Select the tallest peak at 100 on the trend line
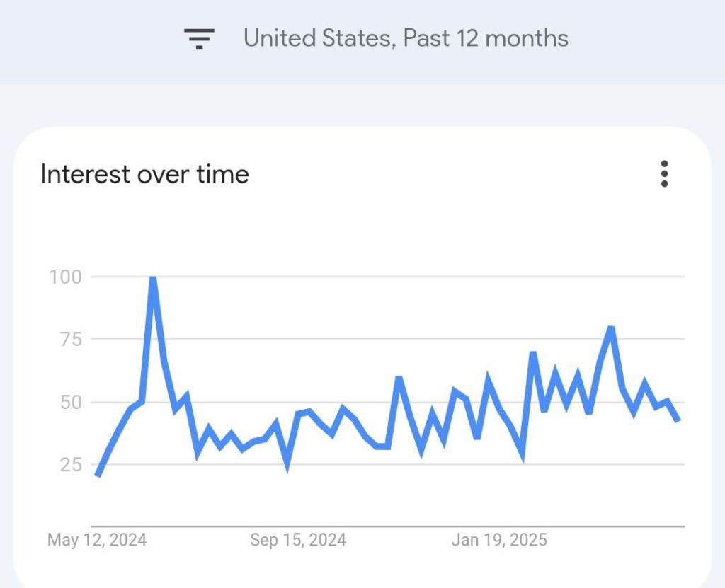This screenshot has width=725, height=588. click(152, 278)
